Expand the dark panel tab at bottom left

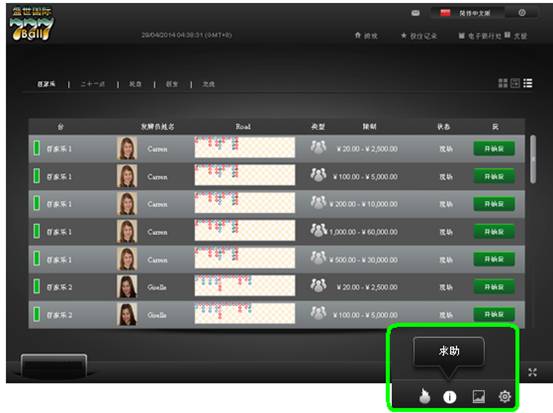54,365
